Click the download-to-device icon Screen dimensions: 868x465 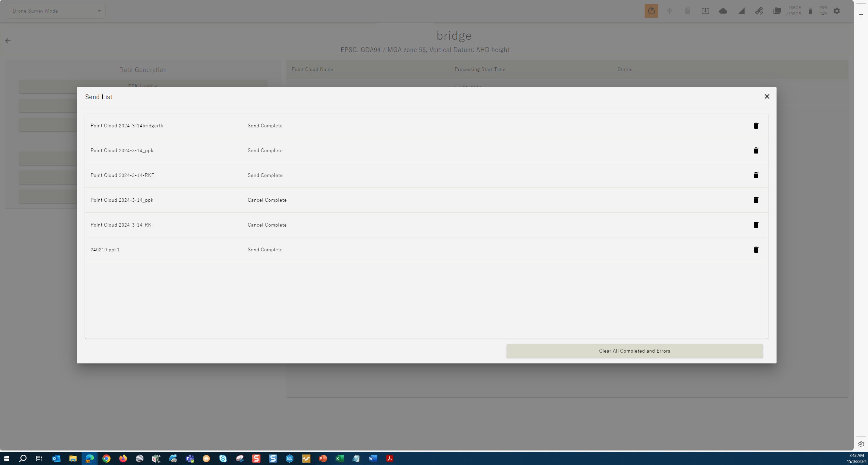[x=705, y=11]
